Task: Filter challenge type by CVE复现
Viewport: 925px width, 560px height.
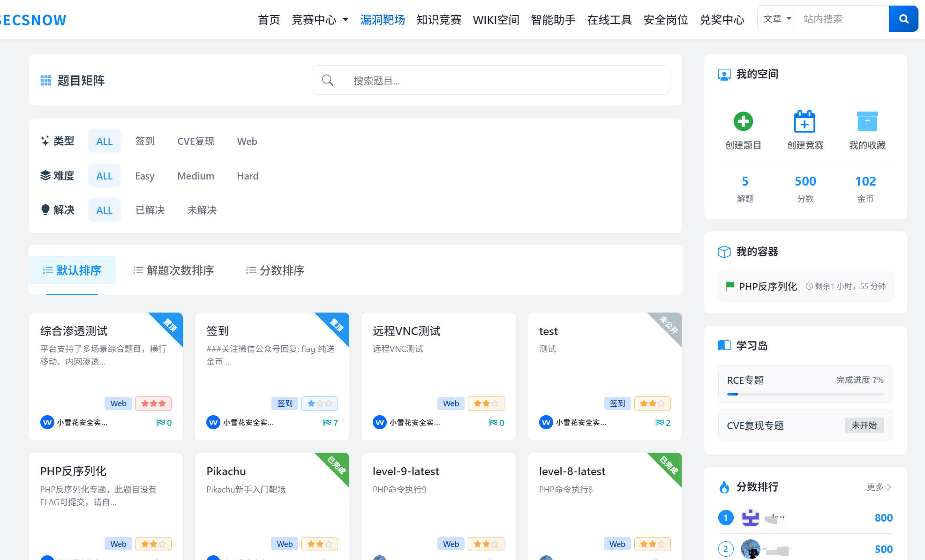Action: [196, 141]
